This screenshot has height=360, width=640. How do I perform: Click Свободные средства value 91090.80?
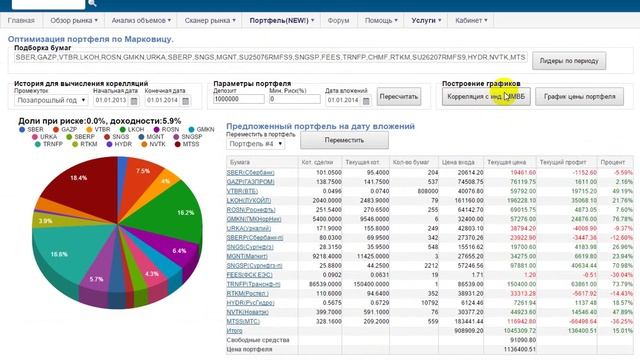[x=523, y=340]
